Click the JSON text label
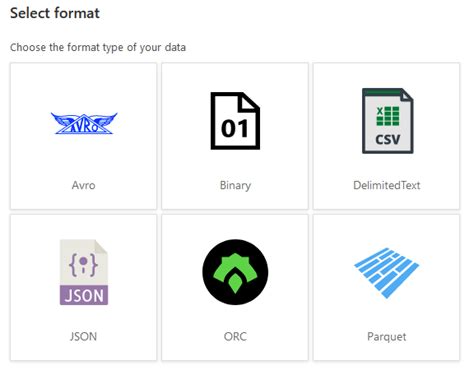474x375 pixels. click(83, 336)
